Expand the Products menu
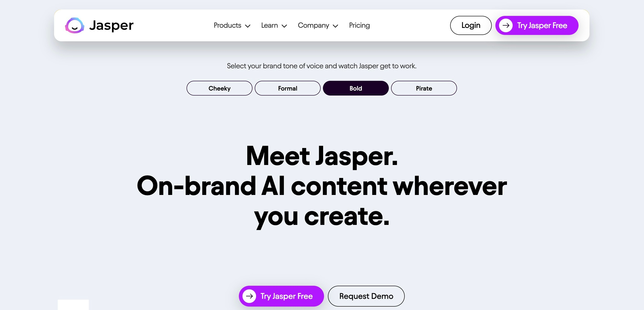 [x=231, y=25]
